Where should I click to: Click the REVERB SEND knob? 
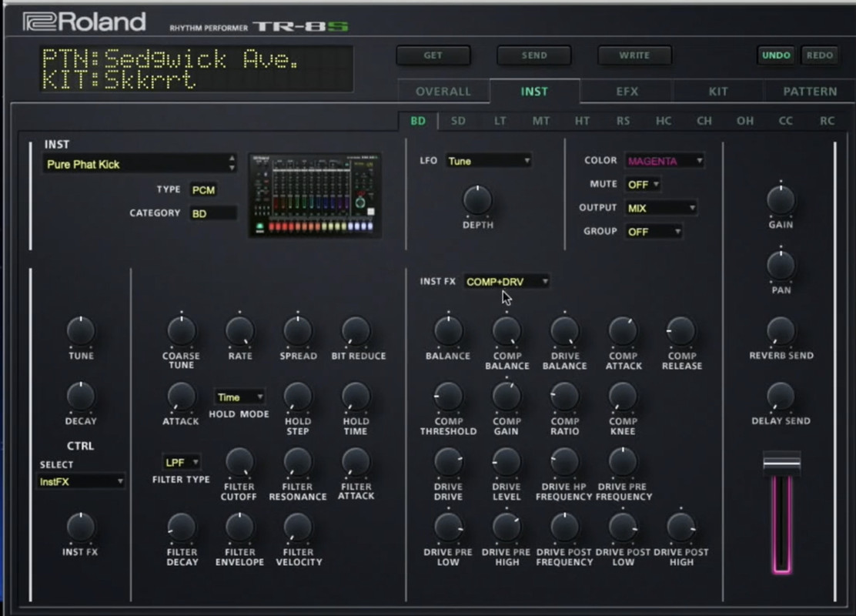point(781,331)
